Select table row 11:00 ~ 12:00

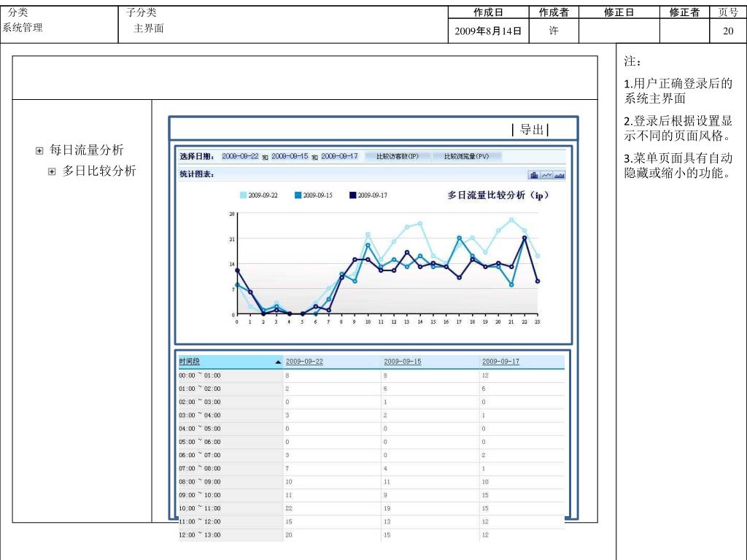pos(371,522)
